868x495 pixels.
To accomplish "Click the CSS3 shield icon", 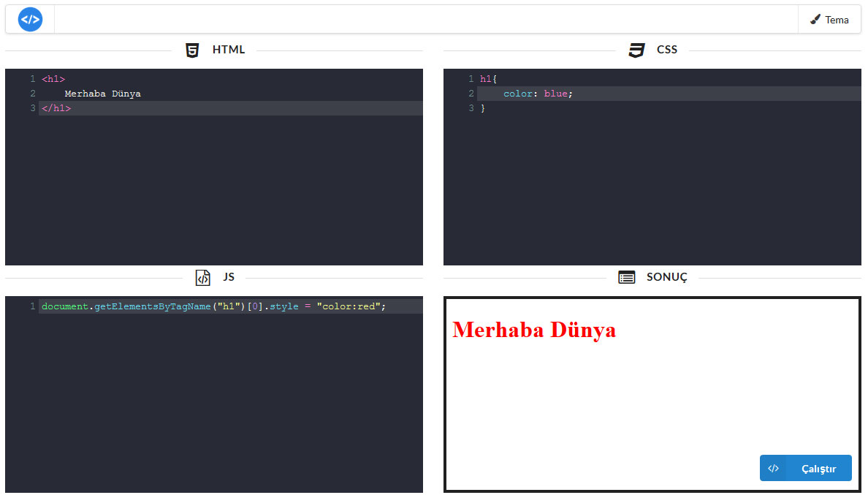I will pos(636,50).
